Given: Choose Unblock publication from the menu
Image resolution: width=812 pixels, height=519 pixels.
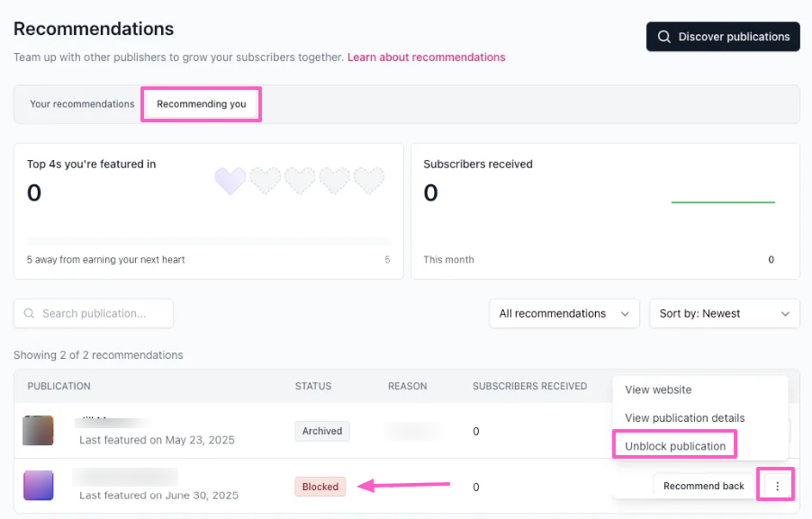Looking at the screenshot, I should [675, 446].
